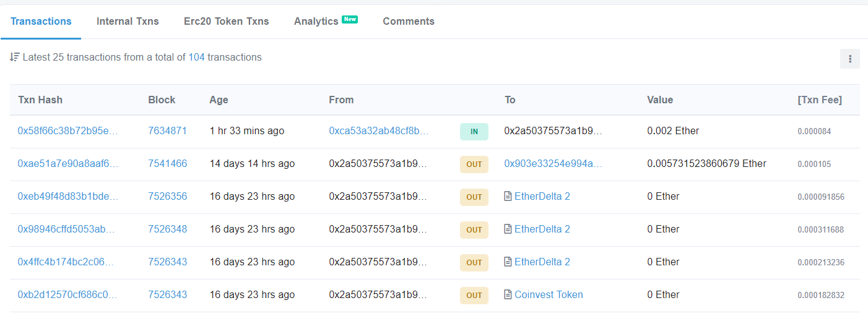
Task: Open recipient address 0x903e33254e994a
Action: click(553, 164)
